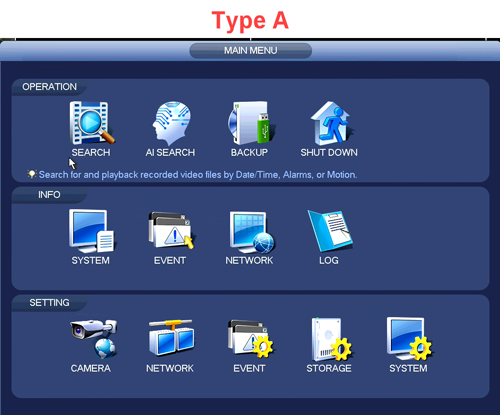
Task: Open Event info warning icon
Action: click(171, 231)
